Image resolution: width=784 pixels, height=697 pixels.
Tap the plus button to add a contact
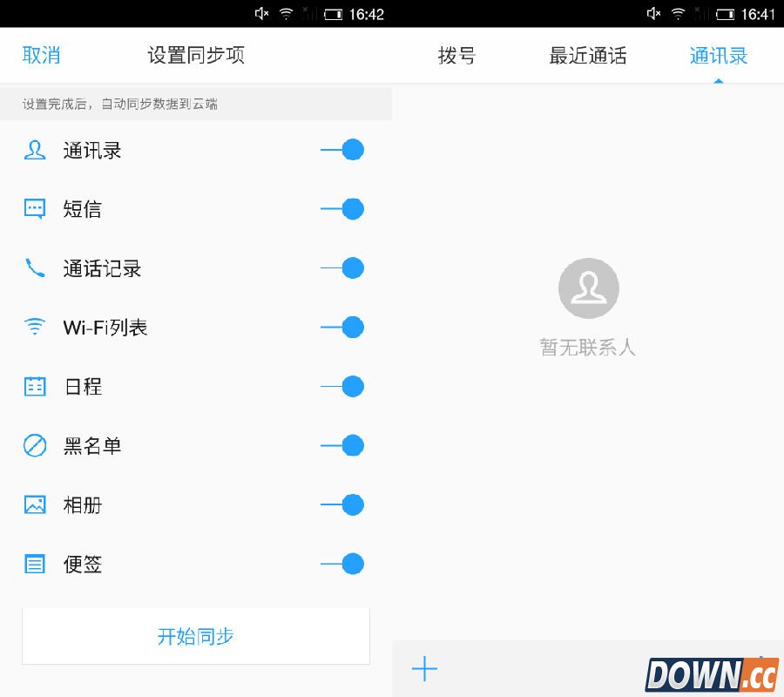coord(424,669)
